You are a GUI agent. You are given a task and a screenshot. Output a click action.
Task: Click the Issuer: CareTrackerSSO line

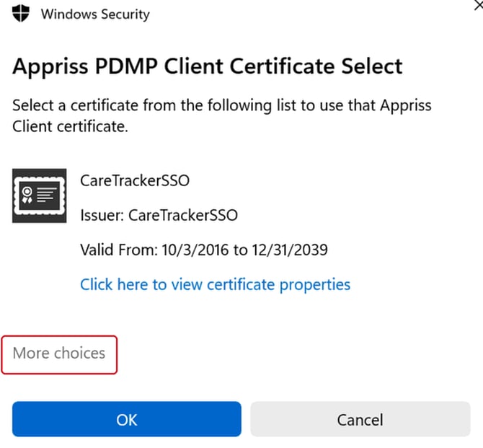pyautogui.click(x=159, y=215)
